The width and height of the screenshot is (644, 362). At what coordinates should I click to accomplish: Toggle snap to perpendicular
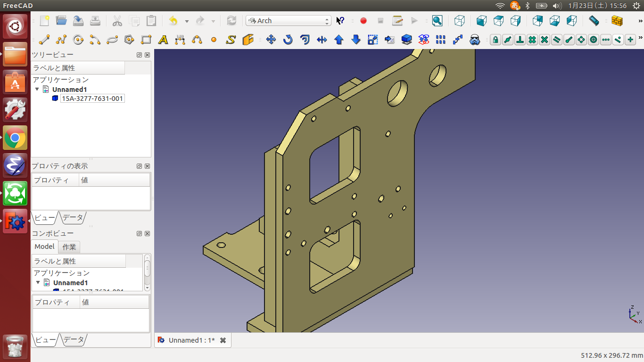tap(520, 40)
